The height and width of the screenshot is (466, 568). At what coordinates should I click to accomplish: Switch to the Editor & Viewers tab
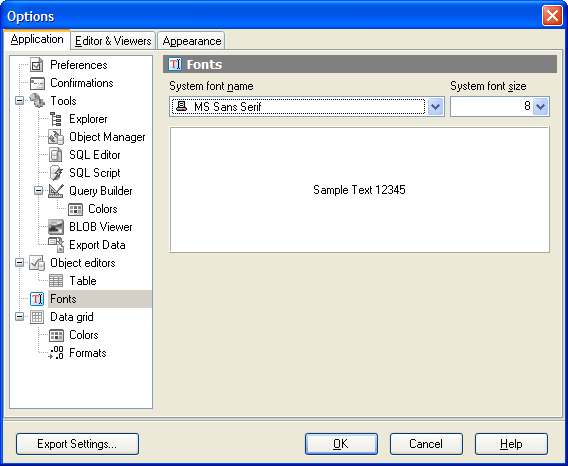(x=113, y=41)
